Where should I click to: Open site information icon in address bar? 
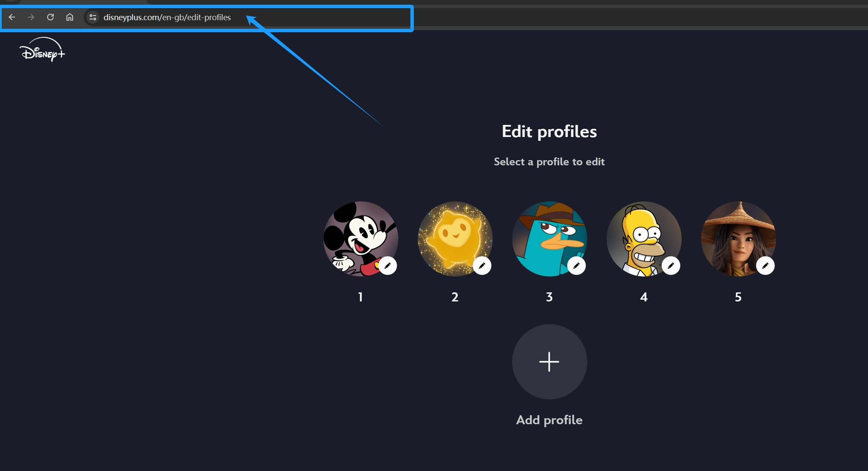(93, 17)
